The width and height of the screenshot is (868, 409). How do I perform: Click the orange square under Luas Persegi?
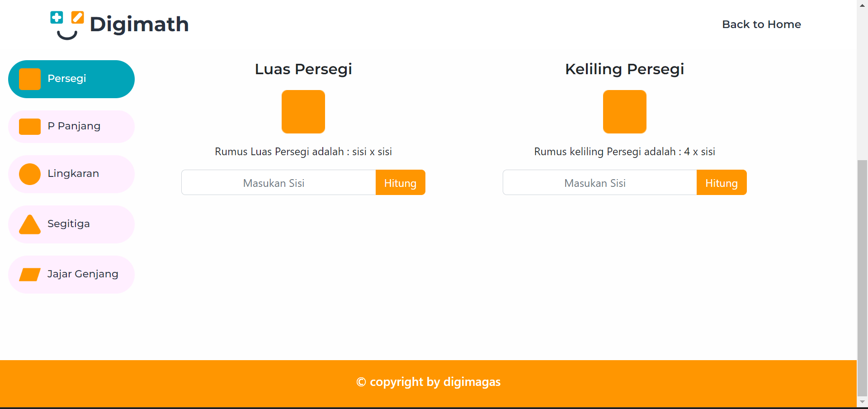coord(303,112)
